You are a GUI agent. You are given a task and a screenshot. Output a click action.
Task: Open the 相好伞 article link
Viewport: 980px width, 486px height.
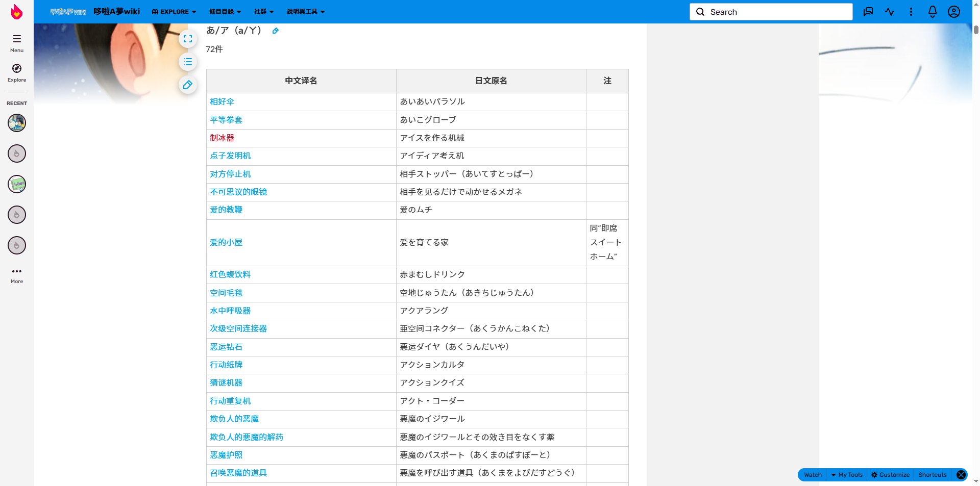click(x=222, y=101)
